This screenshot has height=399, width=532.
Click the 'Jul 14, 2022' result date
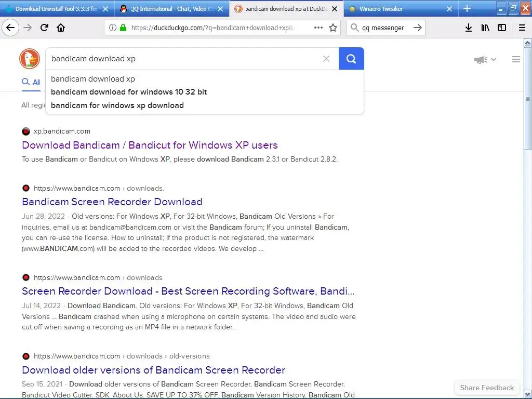[x=41, y=305]
